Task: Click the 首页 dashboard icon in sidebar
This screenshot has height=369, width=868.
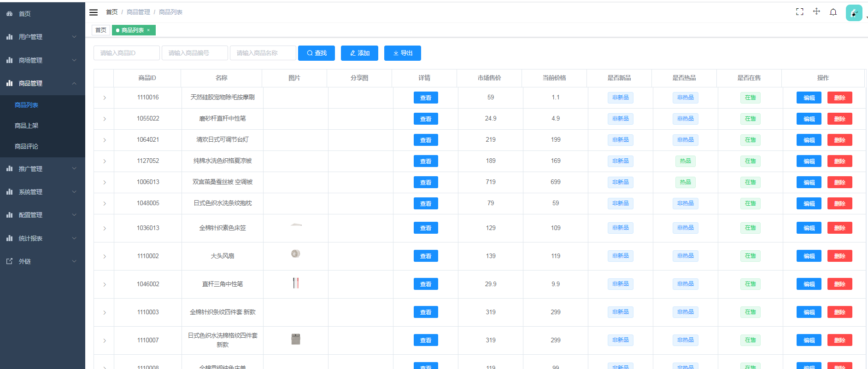Action: click(9, 14)
